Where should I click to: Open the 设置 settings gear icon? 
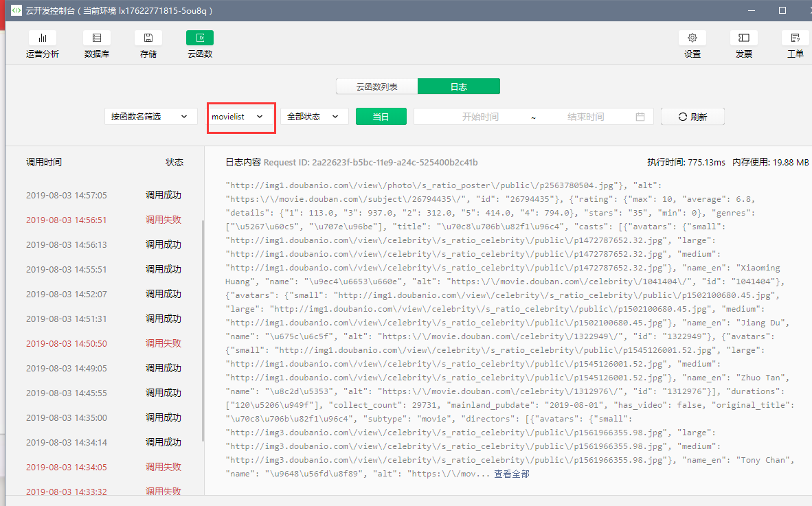click(692, 38)
